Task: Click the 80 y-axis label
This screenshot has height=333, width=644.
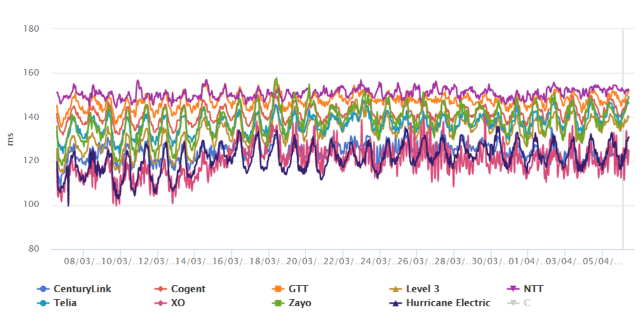Action: [34, 248]
